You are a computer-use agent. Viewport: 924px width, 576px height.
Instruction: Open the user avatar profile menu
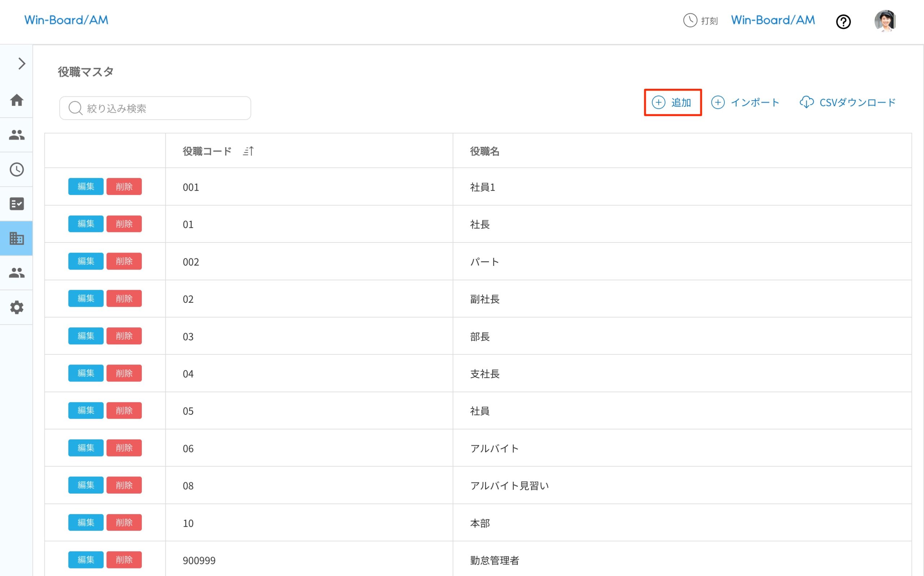884,21
